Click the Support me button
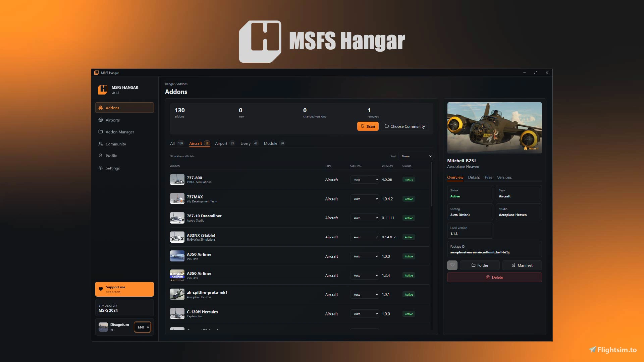The height and width of the screenshot is (362, 644). coord(124,289)
